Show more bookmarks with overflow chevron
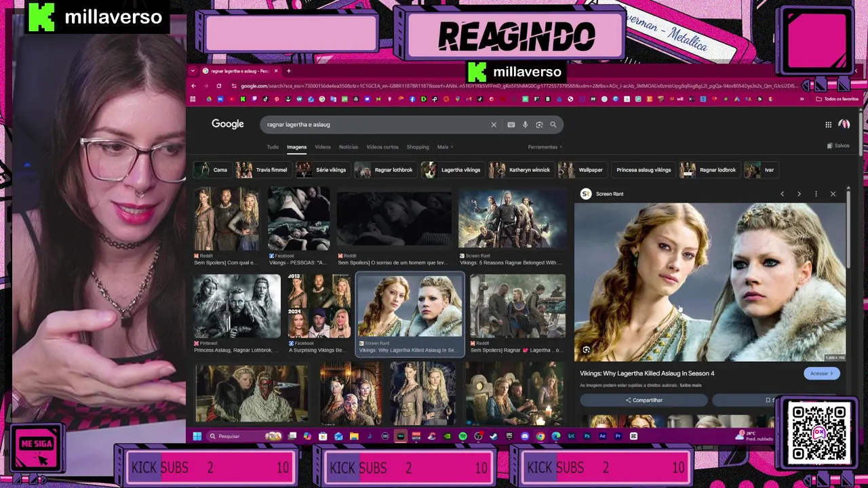 click(802, 99)
